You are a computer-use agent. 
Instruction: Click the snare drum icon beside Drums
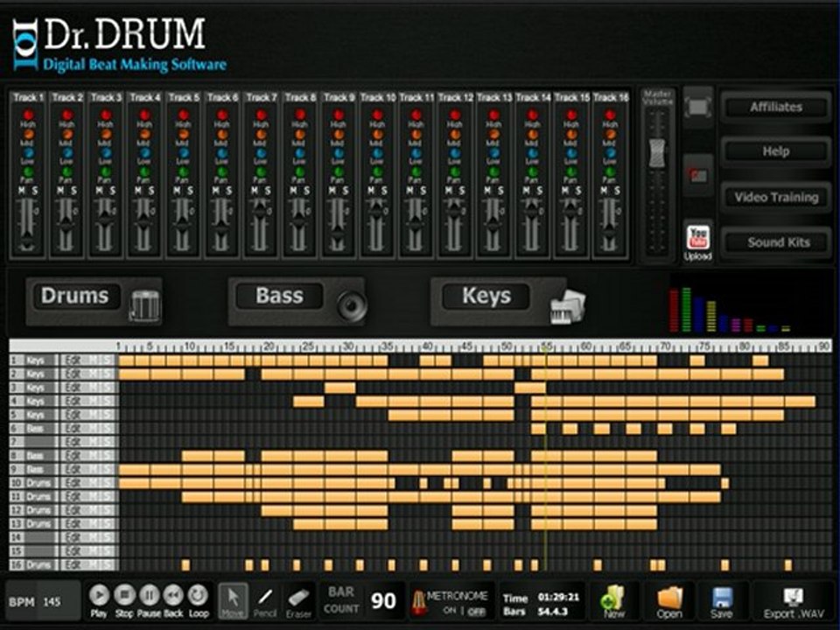[145, 306]
